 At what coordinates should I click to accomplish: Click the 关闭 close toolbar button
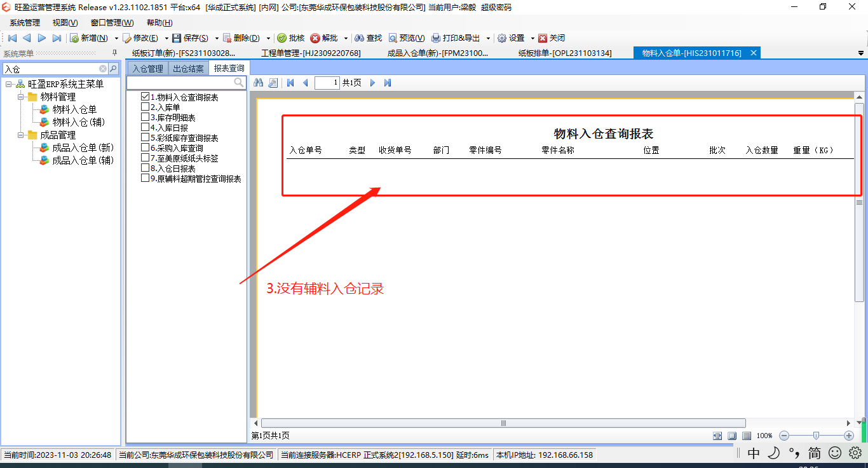pos(552,38)
